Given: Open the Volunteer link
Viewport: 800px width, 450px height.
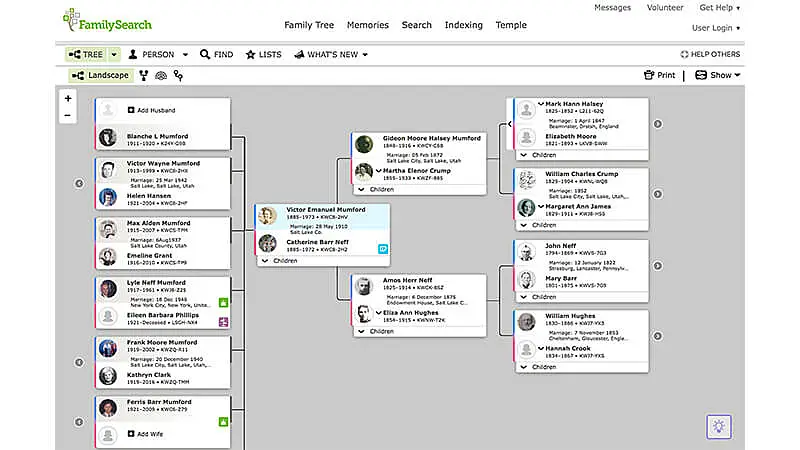Looking at the screenshot, I should [x=665, y=8].
